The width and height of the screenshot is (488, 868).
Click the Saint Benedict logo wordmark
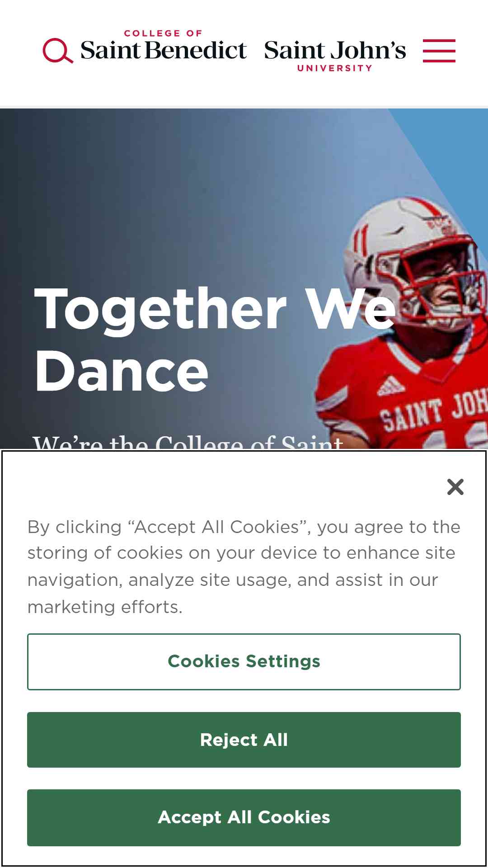(x=163, y=50)
